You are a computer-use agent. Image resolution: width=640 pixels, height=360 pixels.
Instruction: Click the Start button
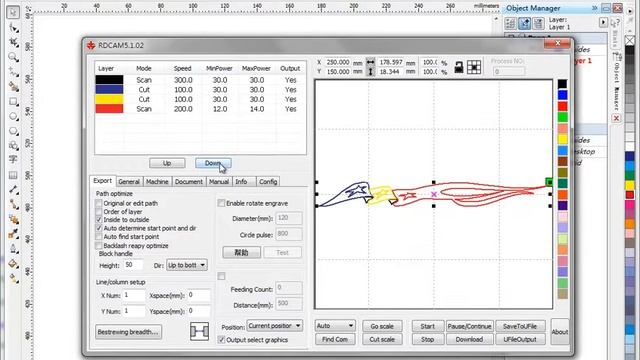[427, 326]
